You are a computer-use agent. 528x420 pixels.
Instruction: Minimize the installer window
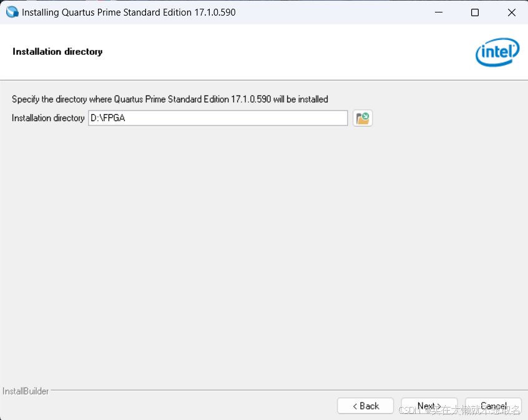tap(438, 12)
